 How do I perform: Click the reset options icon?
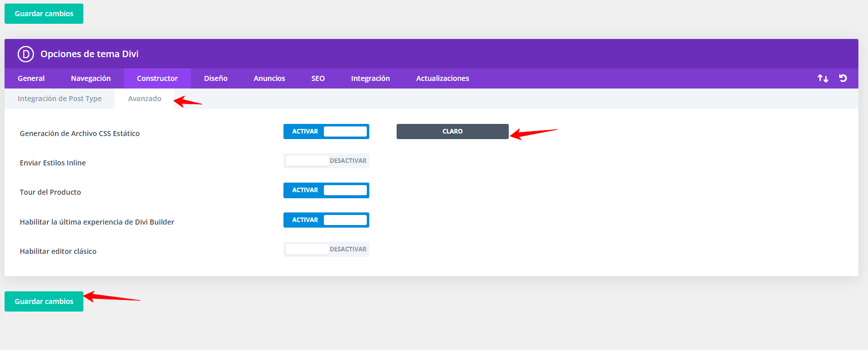tap(843, 78)
